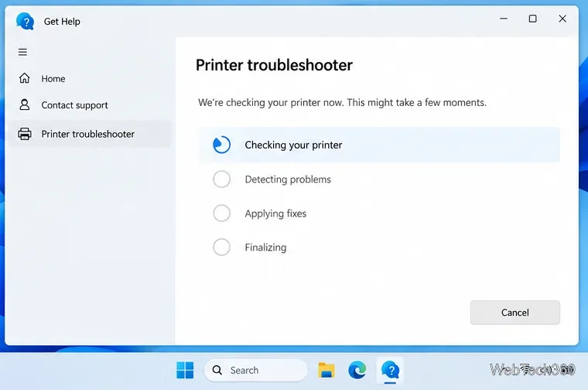Viewport: 588px width, 390px height.
Task: Click the printer icon in the sidebar
Action: pyautogui.click(x=25, y=134)
